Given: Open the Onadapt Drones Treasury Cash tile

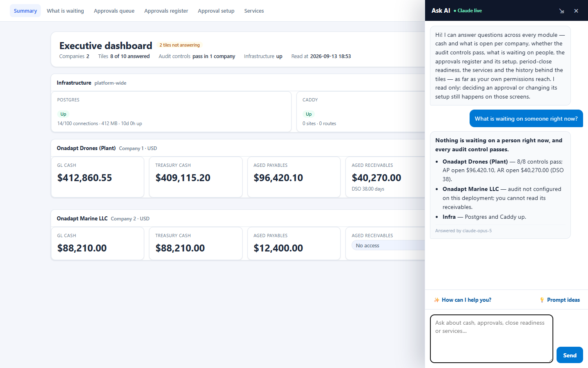Looking at the screenshot, I should tap(196, 177).
